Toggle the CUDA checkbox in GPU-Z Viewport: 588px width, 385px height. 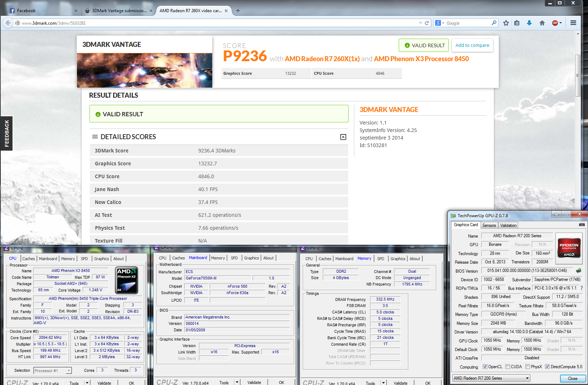(x=507, y=367)
